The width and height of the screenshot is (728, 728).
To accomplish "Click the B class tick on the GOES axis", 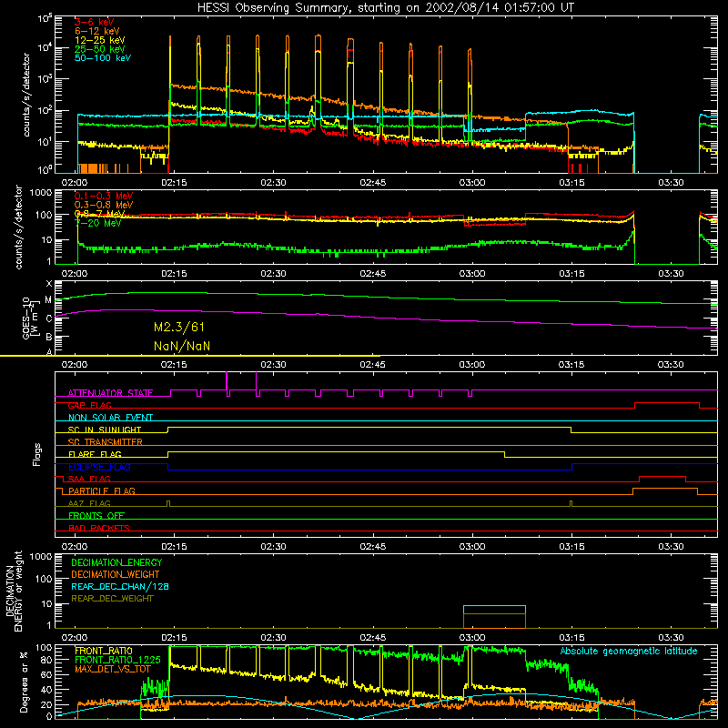I will [x=49, y=337].
